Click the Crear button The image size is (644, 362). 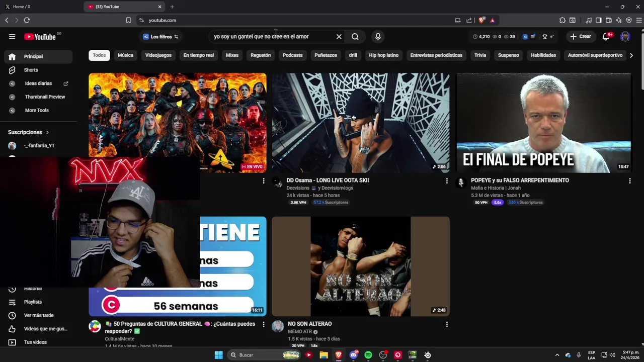click(580, 37)
